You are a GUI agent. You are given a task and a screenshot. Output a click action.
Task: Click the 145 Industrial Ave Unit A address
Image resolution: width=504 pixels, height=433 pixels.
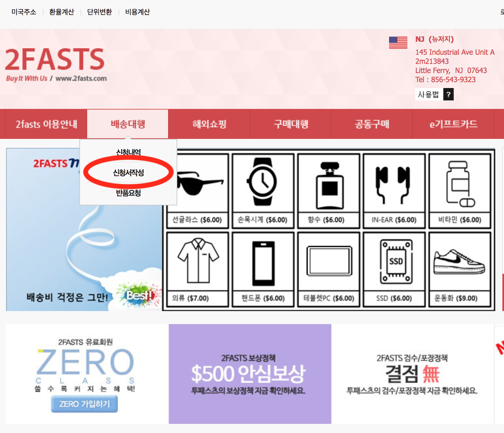[x=455, y=52]
